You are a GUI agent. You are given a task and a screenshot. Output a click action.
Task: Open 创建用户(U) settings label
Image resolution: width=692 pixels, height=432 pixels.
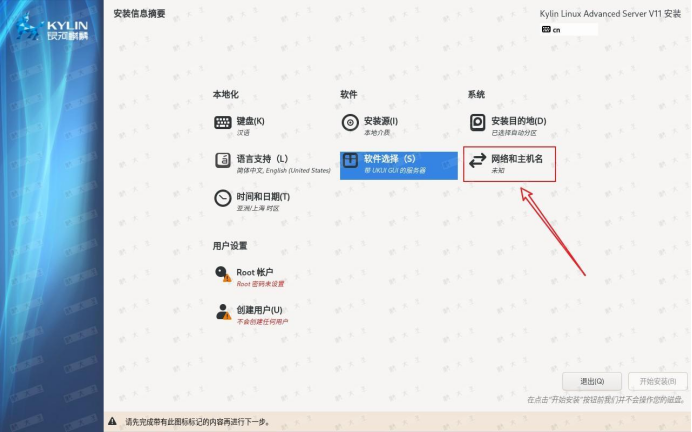click(x=260, y=310)
